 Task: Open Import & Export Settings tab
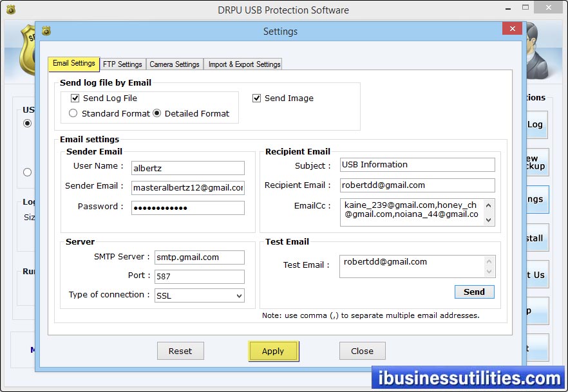pos(244,64)
